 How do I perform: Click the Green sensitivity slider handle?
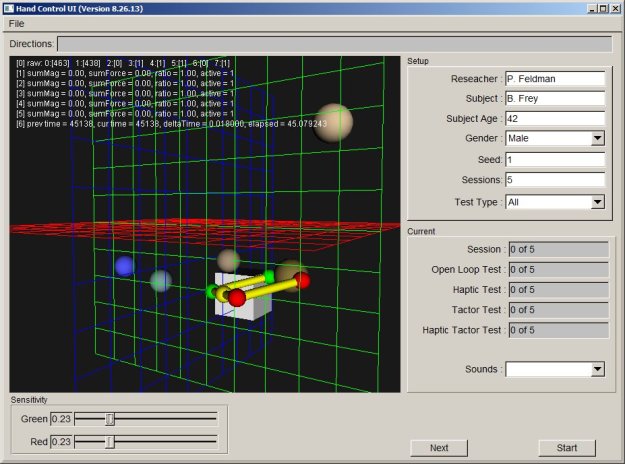[x=110, y=419]
